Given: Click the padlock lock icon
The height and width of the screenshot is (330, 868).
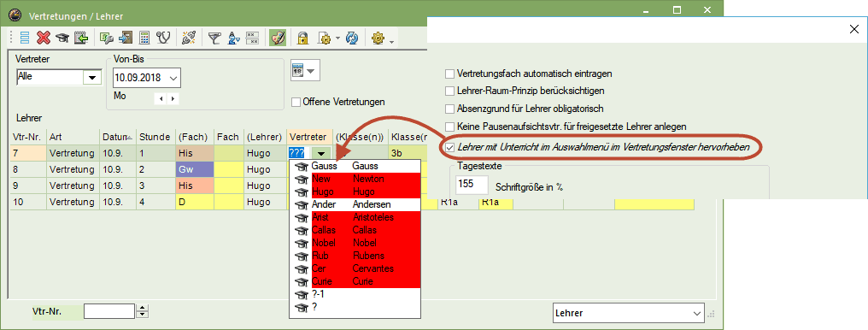Looking at the screenshot, I should (302, 38).
